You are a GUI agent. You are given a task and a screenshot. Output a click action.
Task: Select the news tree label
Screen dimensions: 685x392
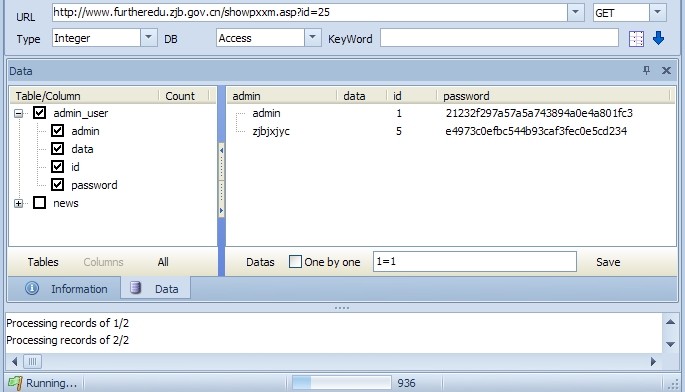point(66,203)
